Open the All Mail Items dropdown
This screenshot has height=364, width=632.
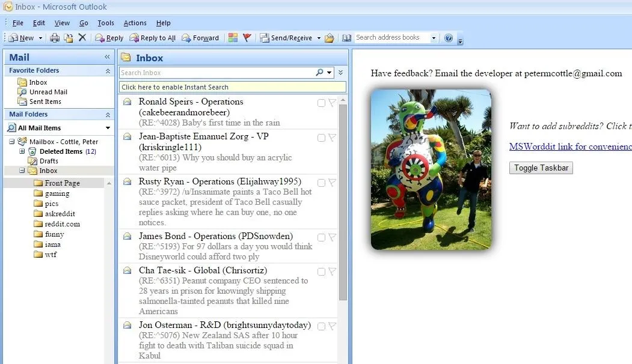point(108,128)
